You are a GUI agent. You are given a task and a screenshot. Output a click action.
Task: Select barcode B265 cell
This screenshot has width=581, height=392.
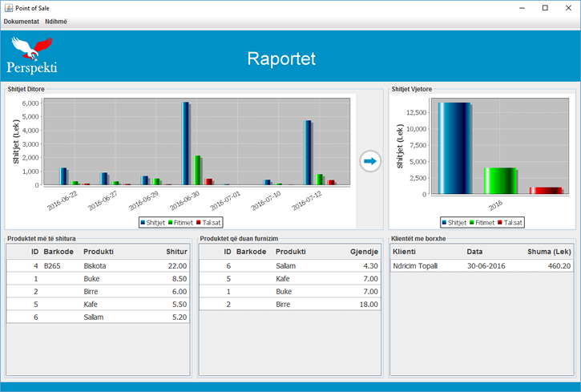(x=52, y=265)
